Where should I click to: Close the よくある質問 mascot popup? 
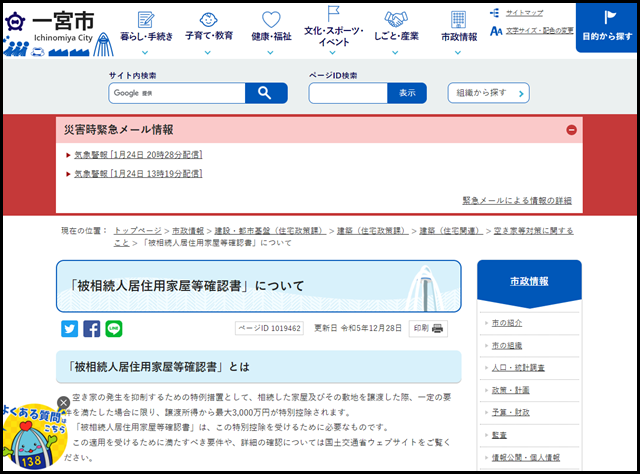click(63, 403)
